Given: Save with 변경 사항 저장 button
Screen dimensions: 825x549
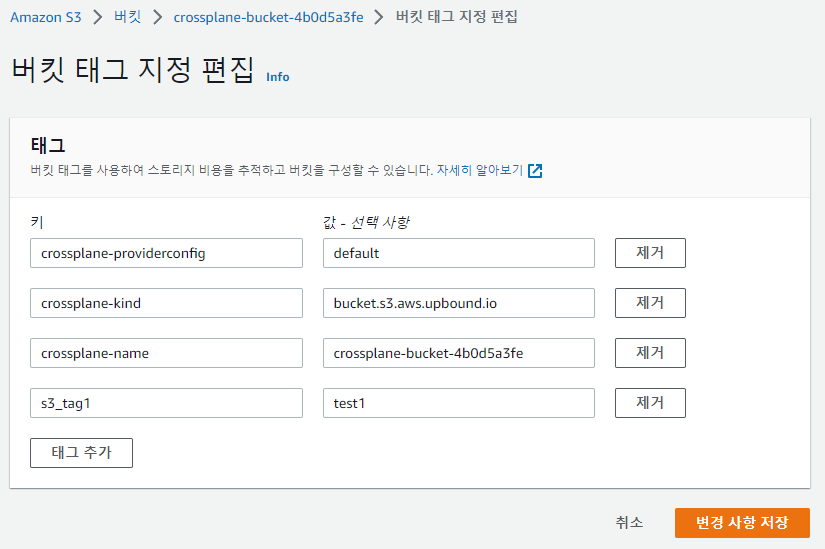Looking at the screenshot, I should pyautogui.click(x=742, y=523).
